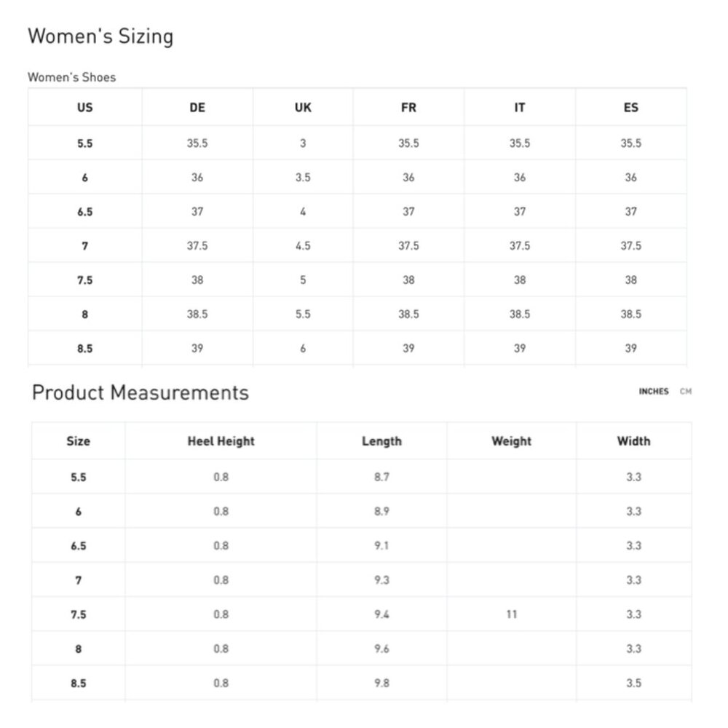Click the DE column header

(x=197, y=108)
